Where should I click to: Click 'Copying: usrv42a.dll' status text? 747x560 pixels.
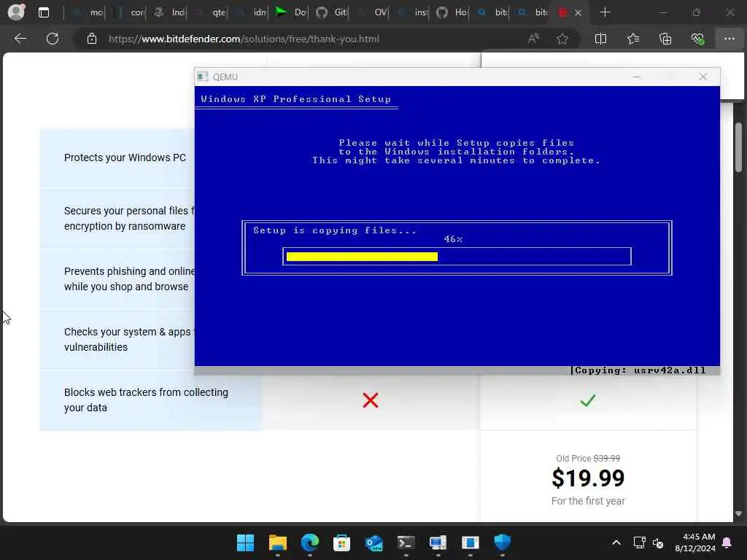(640, 370)
